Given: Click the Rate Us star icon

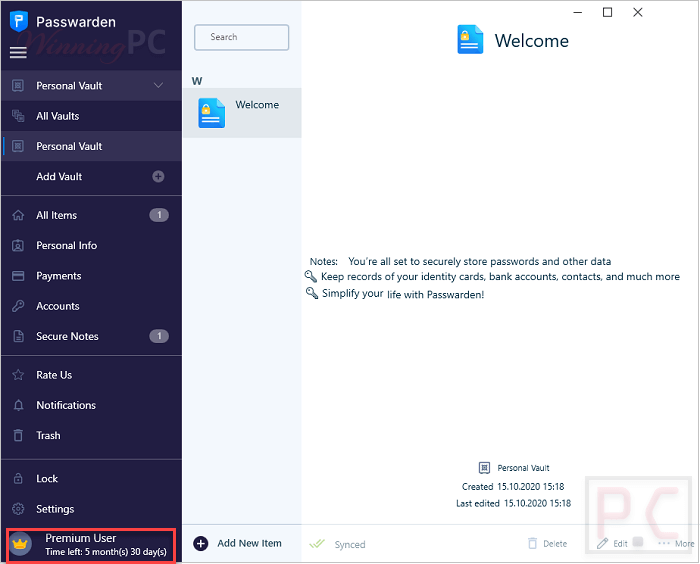Looking at the screenshot, I should pos(18,375).
